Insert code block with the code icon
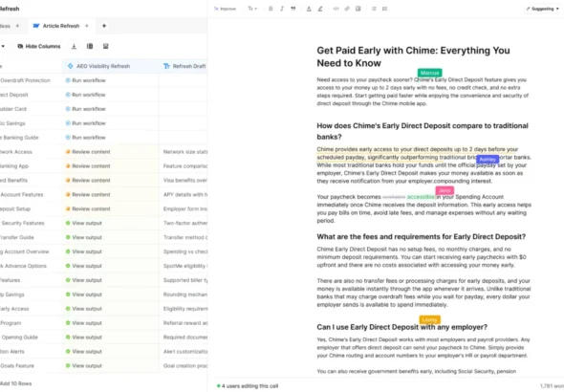 336,9
